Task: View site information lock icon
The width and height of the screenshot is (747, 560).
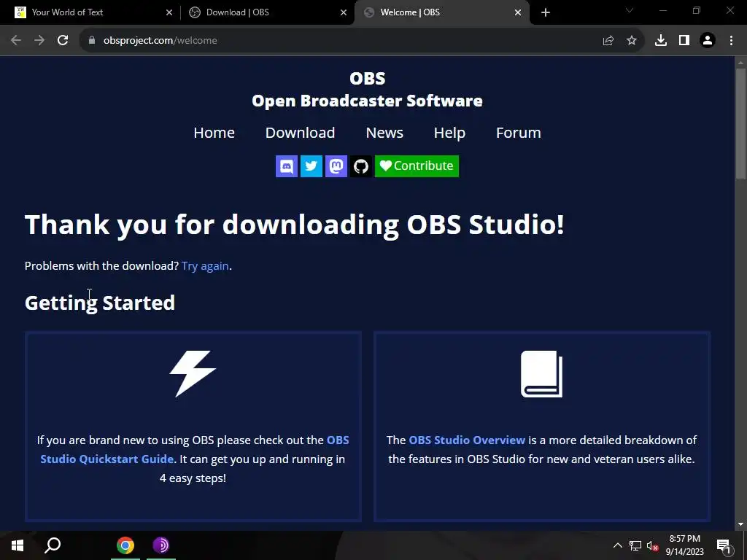Action: [x=91, y=41]
